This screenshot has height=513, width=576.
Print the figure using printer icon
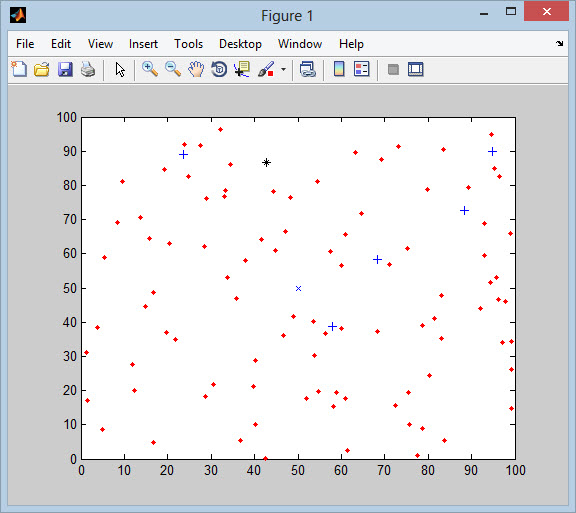[x=88, y=69]
